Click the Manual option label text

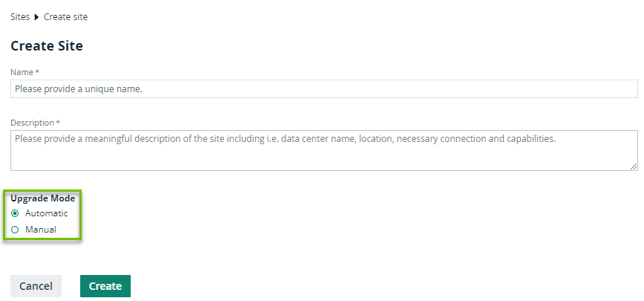pos(41,230)
